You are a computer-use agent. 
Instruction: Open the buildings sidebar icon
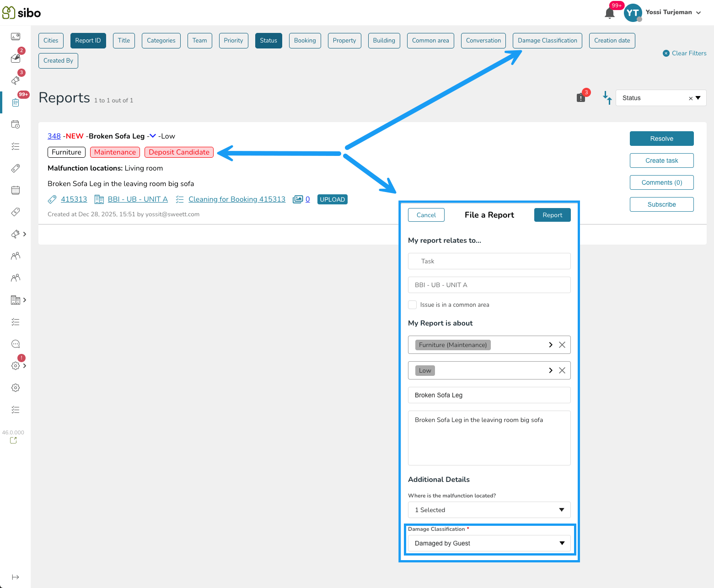click(x=16, y=300)
